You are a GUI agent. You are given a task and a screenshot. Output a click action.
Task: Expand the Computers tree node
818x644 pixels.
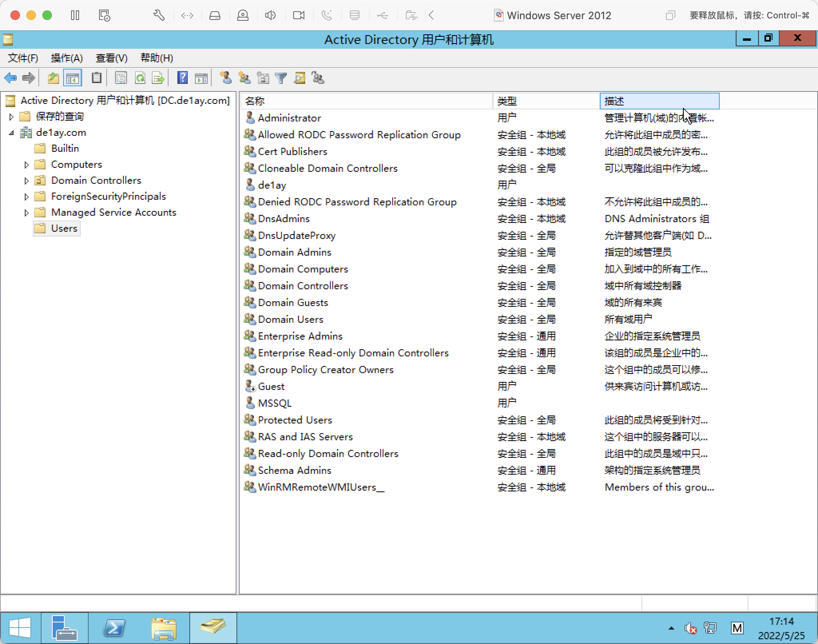click(x=26, y=165)
